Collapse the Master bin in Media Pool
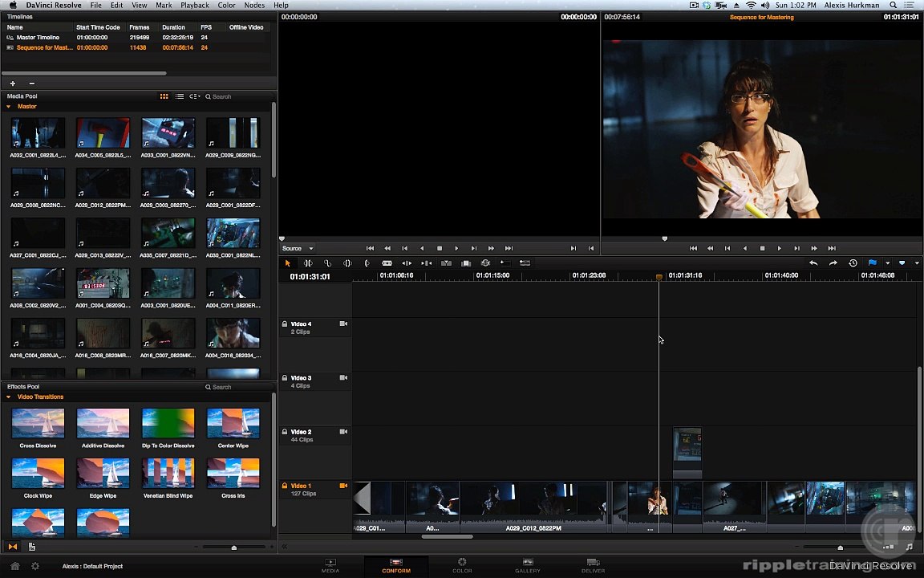 coord(8,106)
